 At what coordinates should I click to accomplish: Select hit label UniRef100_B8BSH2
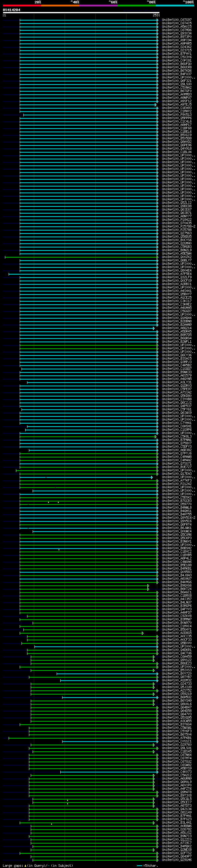pyautogui.click(x=177, y=548)
